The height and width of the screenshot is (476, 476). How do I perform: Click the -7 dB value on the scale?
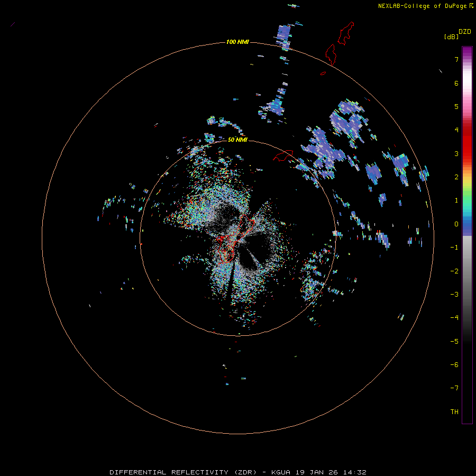[454, 388]
